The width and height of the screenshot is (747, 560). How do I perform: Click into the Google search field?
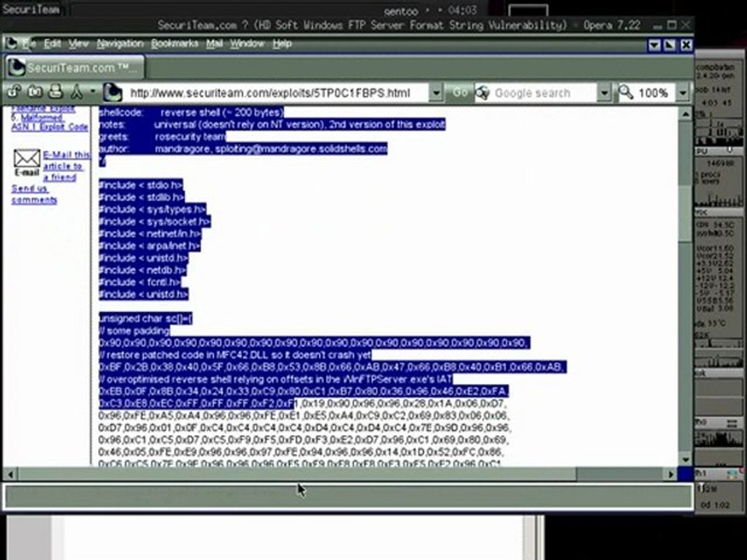(544, 93)
